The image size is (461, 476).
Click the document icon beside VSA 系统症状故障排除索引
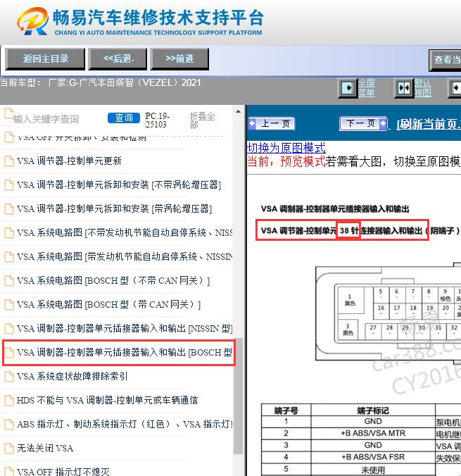click(x=9, y=377)
